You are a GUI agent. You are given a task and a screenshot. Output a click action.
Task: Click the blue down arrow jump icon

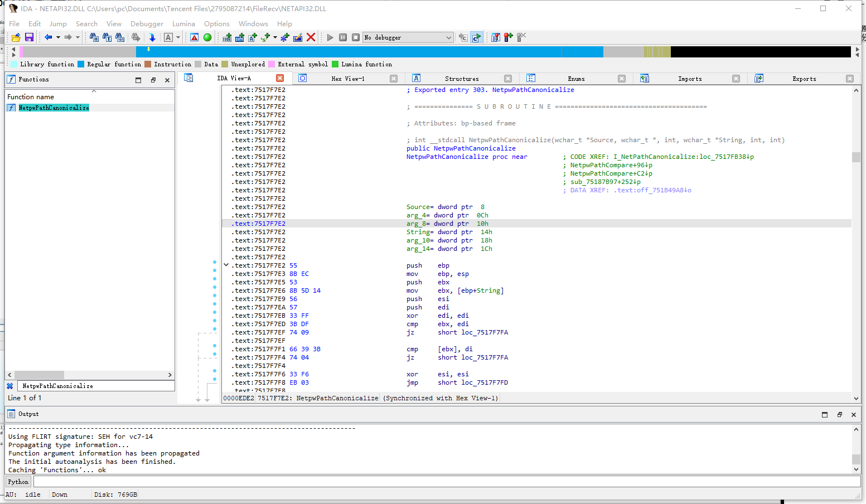pyautogui.click(x=152, y=37)
